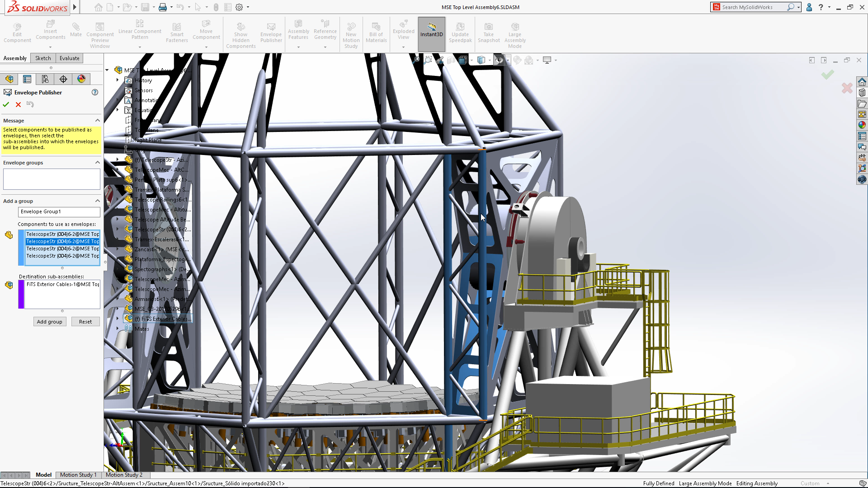Open the Section View icon in heads-up toolbar
The image size is (868, 488).
451,60
